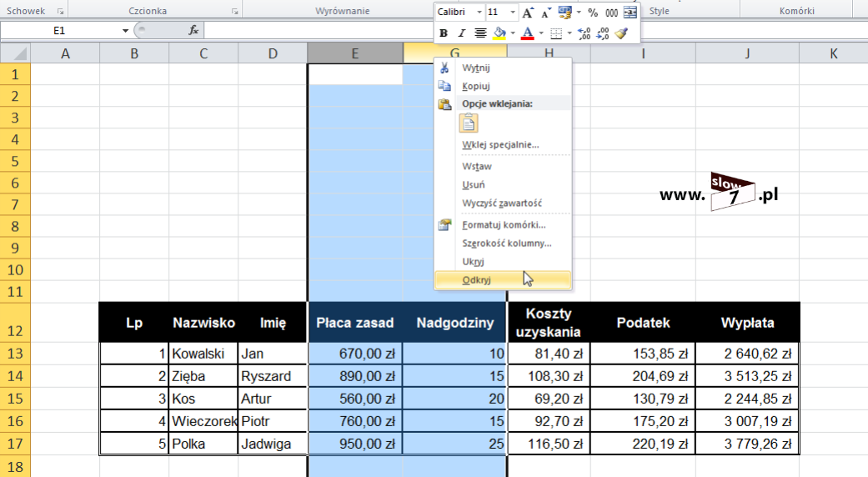Select column header E
This screenshot has width=868, height=477.
[x=355, y=53]
